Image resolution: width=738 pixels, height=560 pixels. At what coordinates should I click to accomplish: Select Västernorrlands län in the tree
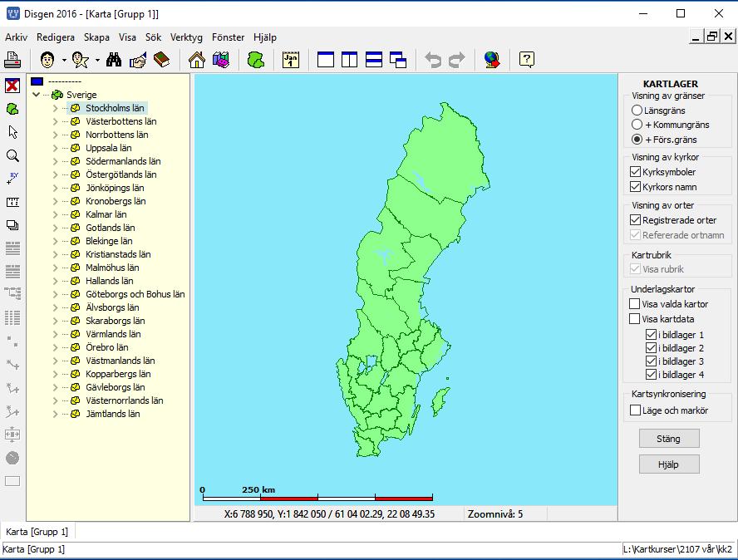tap(125, 401)
